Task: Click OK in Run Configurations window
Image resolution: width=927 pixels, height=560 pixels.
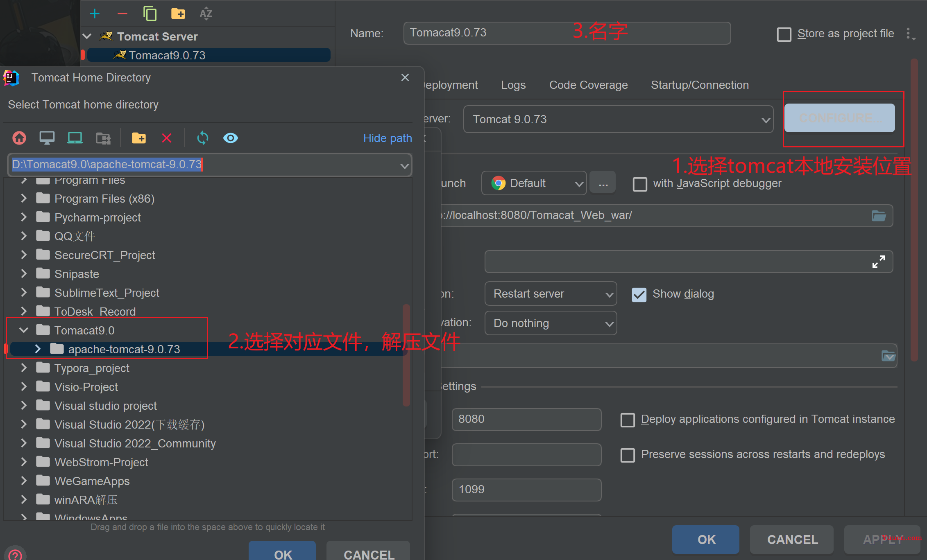Action: (706, 540)
